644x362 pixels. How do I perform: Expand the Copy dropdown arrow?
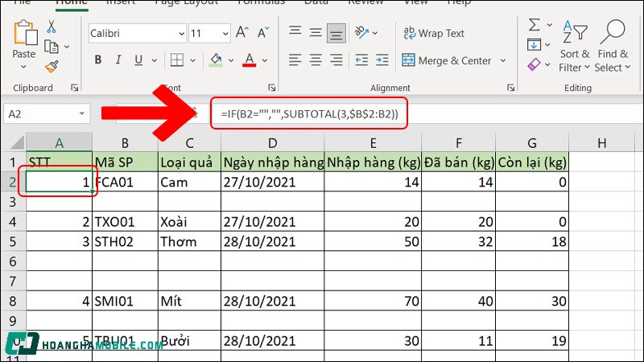(x=67, y=47)
